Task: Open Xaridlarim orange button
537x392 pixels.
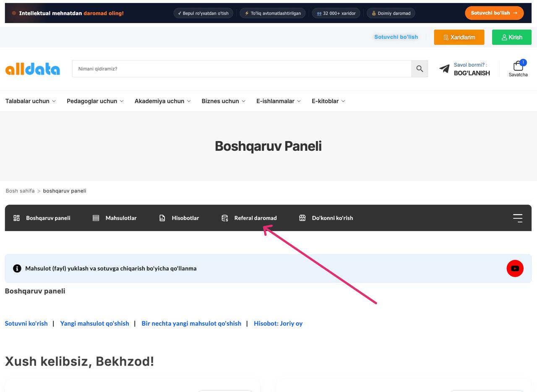Action: [459, 37]
